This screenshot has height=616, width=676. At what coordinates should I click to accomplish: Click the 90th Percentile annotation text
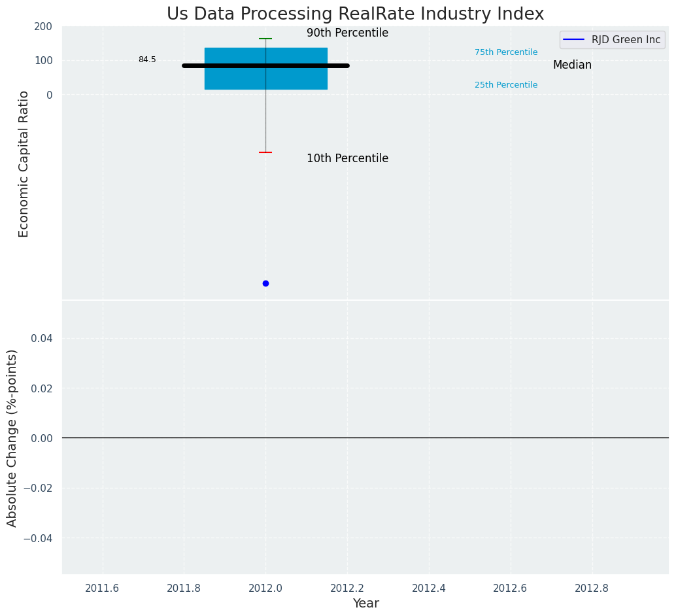tap(347, 33)
